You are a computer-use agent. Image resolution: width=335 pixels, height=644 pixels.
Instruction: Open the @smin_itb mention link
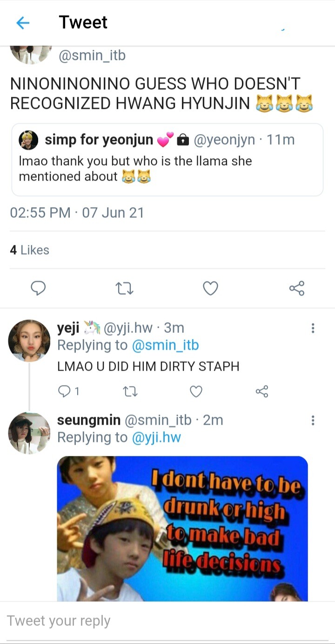click(165, 346)
